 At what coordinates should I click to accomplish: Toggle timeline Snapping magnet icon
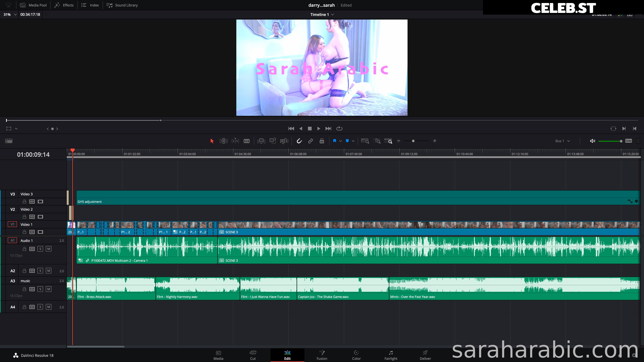pos(299,141)
